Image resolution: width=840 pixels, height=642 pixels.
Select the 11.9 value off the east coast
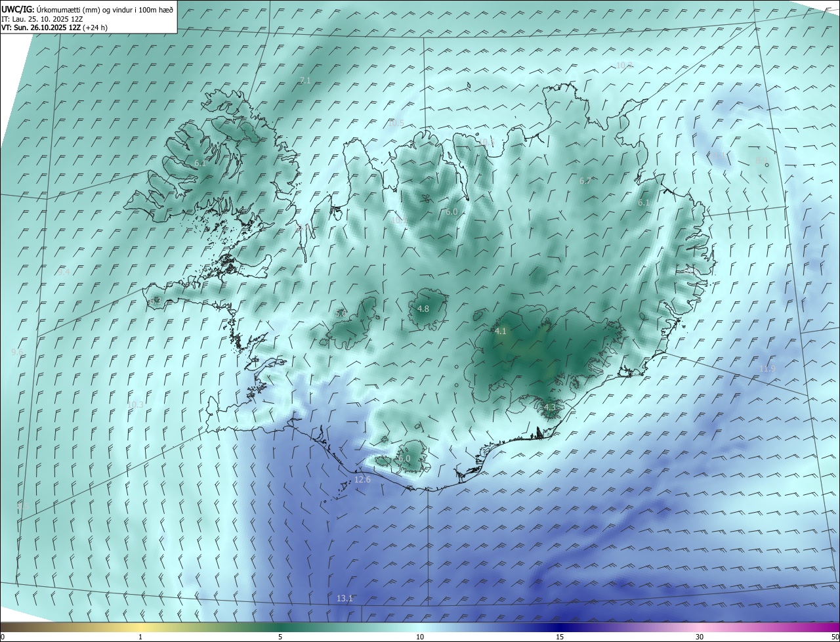pos(768,369)
